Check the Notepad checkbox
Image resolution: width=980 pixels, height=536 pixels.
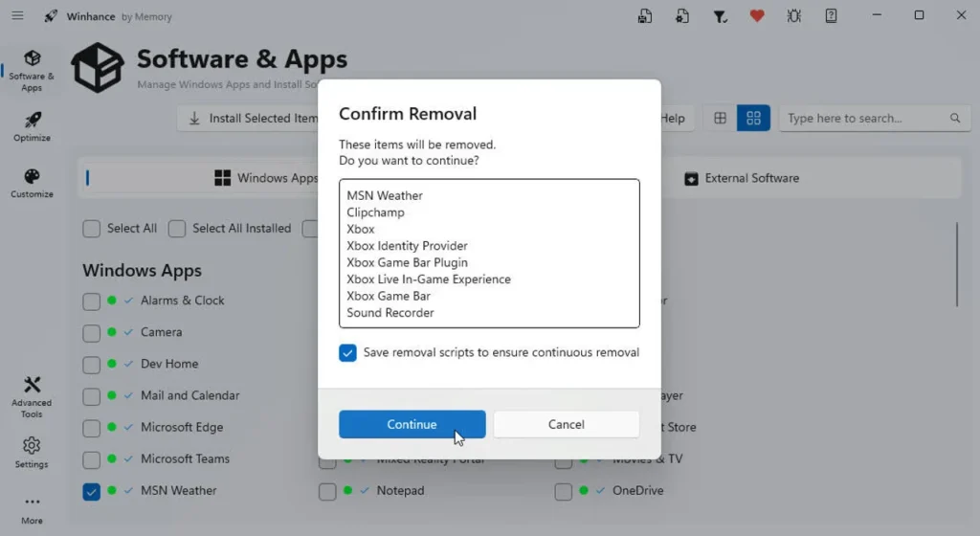(x=327, y=492)
